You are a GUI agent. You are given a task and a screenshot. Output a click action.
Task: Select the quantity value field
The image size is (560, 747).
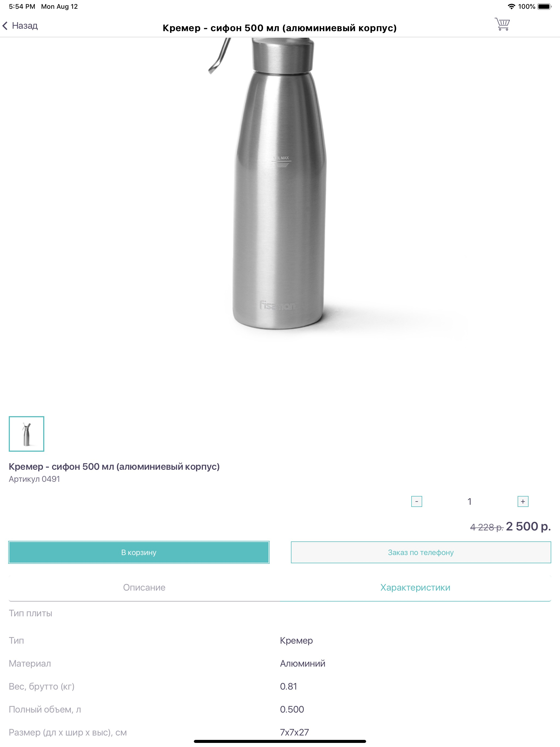(x=469, y=501)
